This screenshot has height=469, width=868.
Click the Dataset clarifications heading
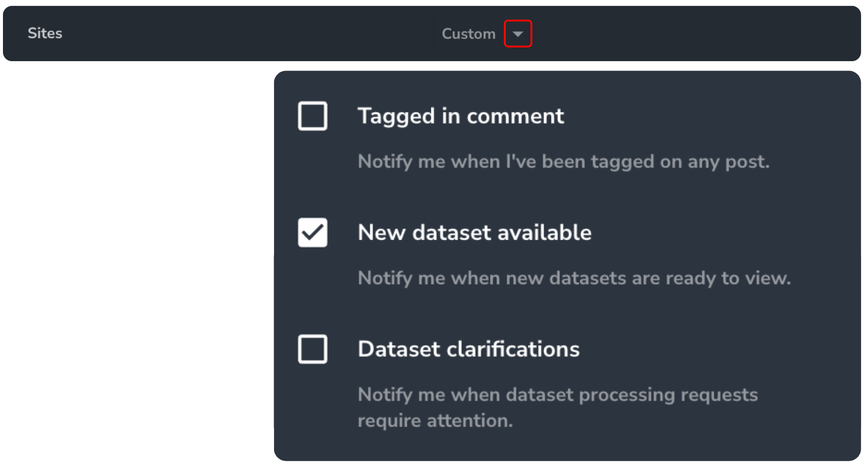point(469,349)
